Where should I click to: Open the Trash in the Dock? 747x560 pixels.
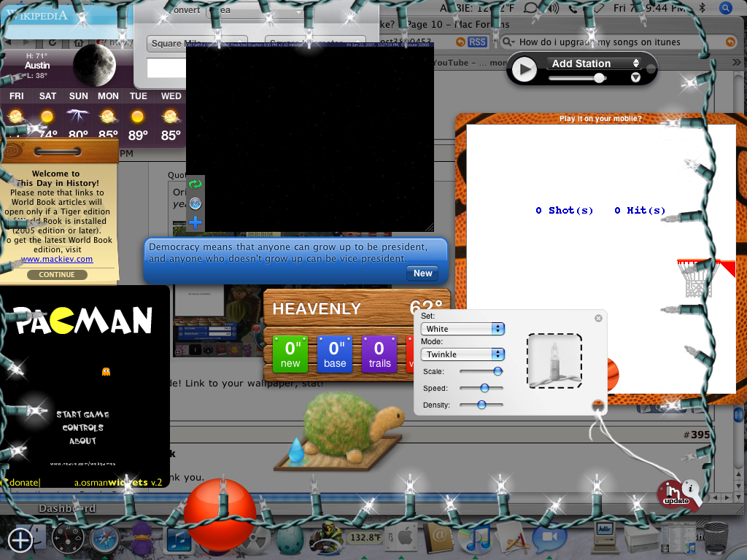pyautogui.click(x=716, y=539)
